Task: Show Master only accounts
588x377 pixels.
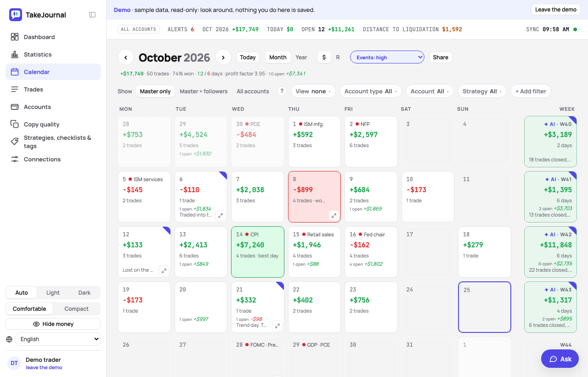Action: click(155, 91)
